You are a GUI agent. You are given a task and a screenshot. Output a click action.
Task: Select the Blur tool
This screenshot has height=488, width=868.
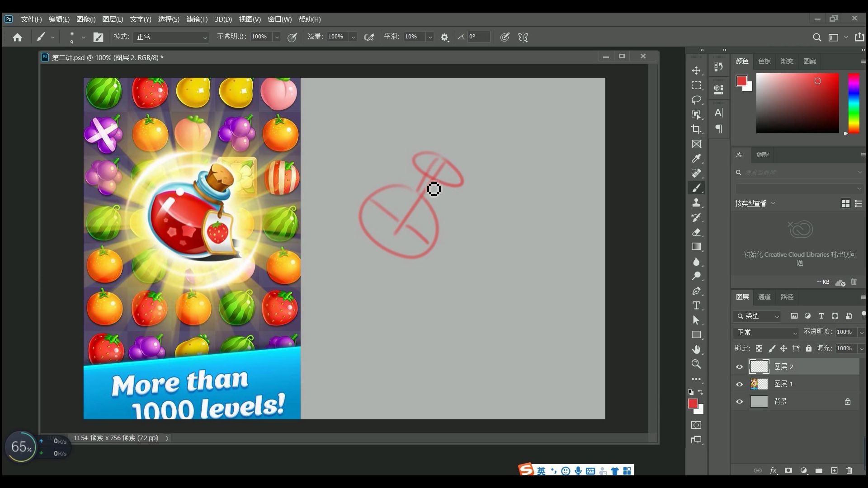pos(696,262)
